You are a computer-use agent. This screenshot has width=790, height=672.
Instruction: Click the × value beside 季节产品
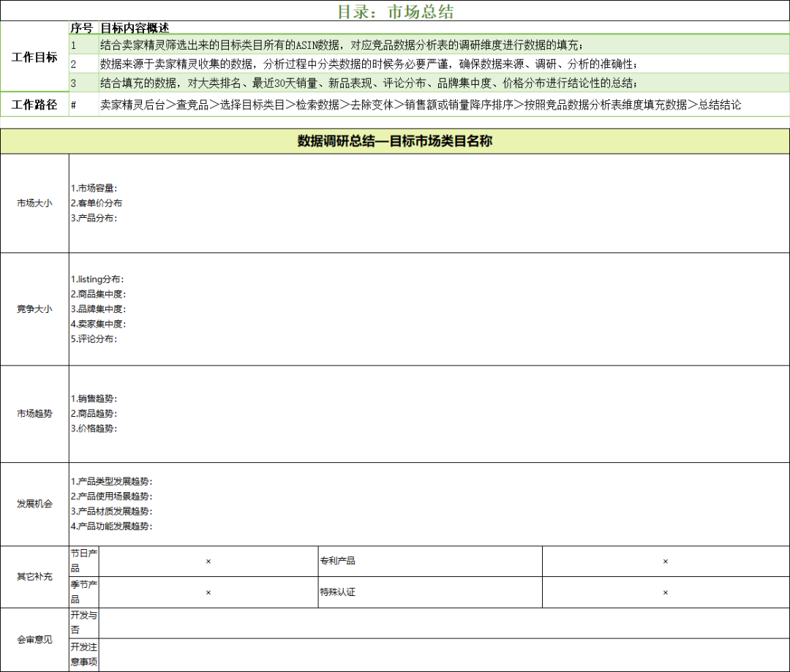tap(208, 592)
